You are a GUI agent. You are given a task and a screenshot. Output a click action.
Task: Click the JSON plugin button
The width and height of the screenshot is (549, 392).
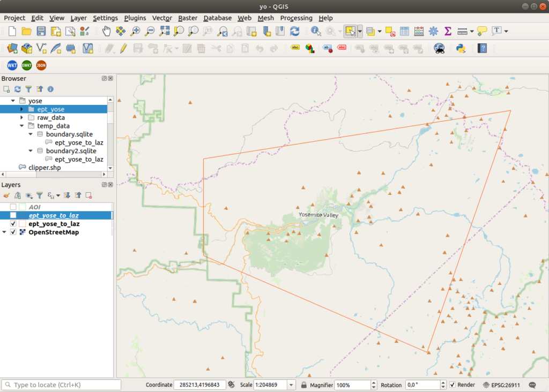tap(41, 65)
